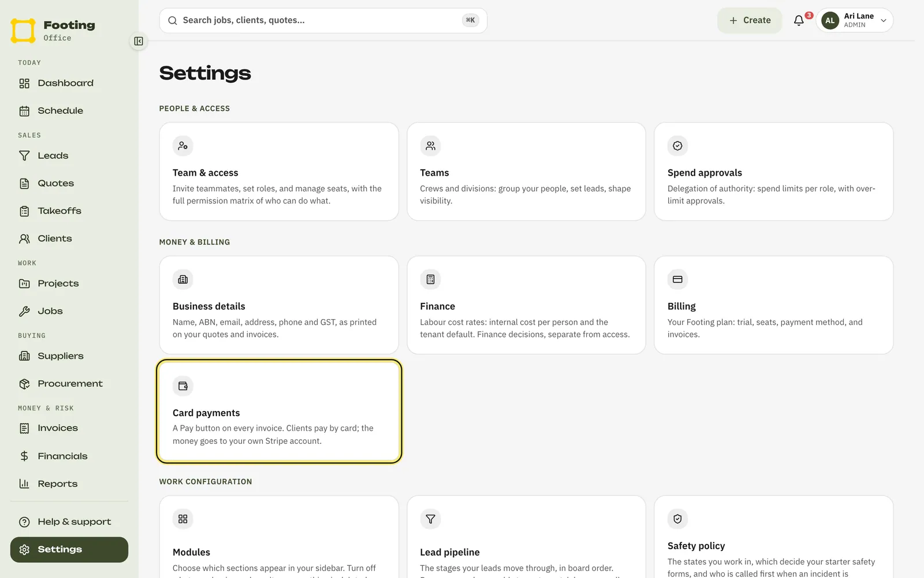Open the Billing card title
Screen dimensions: 924x578
click(x=681, y=306)
